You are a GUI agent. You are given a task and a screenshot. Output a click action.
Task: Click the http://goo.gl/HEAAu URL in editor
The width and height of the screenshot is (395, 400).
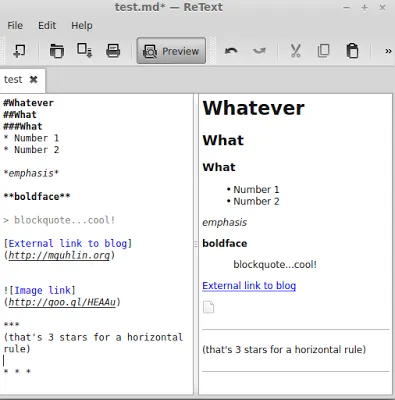(62, 302)
